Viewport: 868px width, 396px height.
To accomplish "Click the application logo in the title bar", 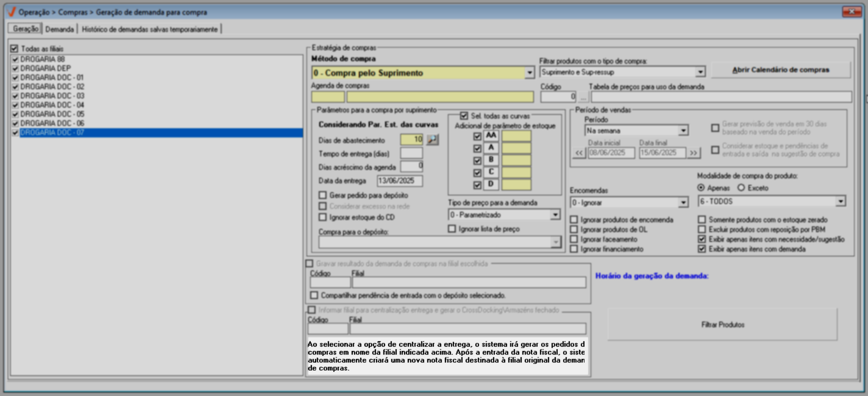I will [12, 12].
